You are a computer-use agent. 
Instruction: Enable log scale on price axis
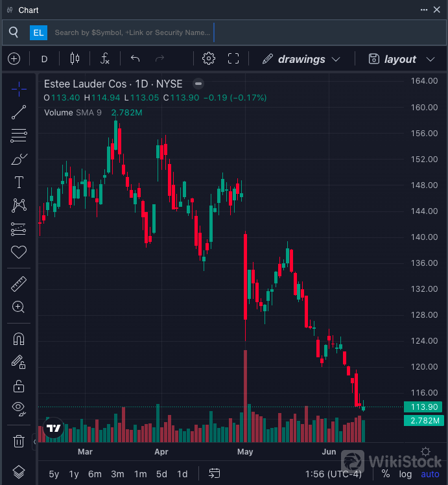pos(405,474)
